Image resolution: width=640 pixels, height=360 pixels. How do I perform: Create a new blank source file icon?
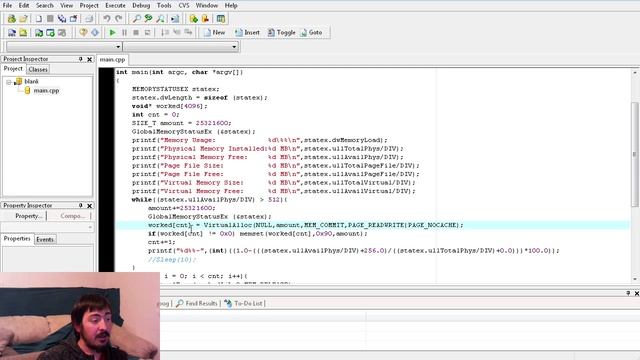(x=38, y=19)
